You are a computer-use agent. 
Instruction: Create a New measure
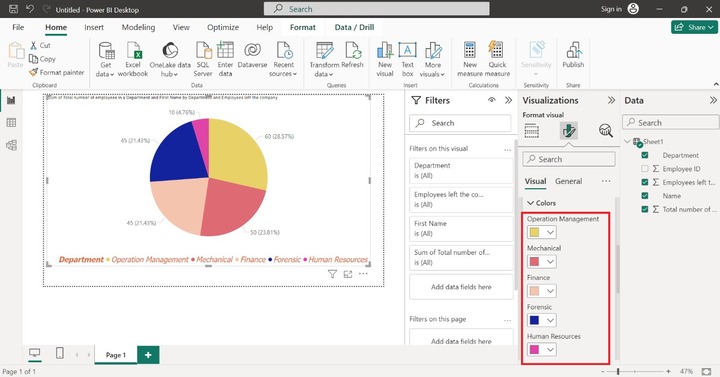470,59
